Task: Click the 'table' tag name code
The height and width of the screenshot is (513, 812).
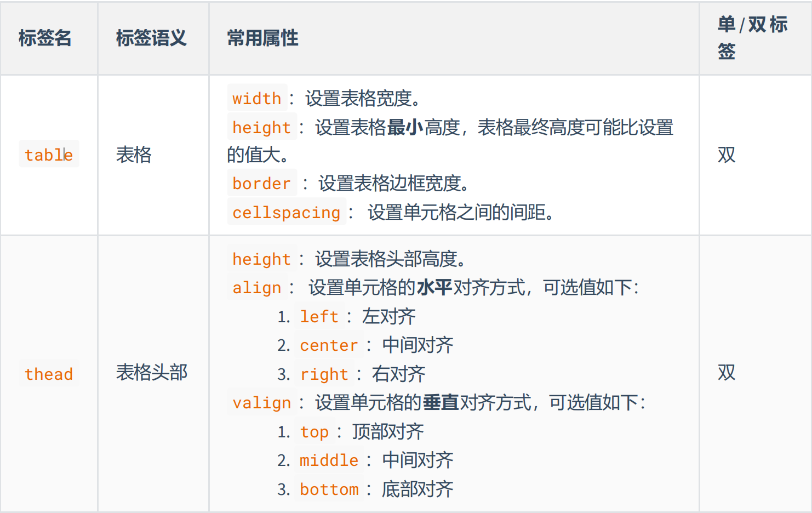Action: pyautogui.click(x=49, y=155)
